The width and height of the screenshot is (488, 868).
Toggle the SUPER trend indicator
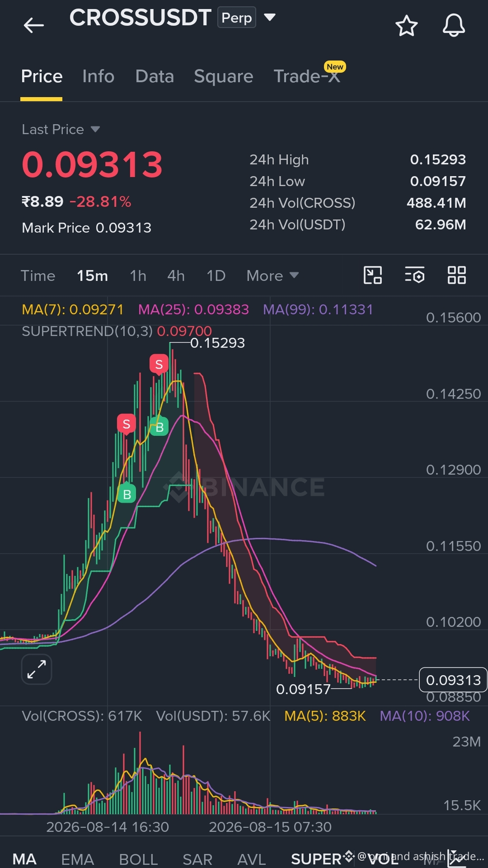[x=316, y=859]
